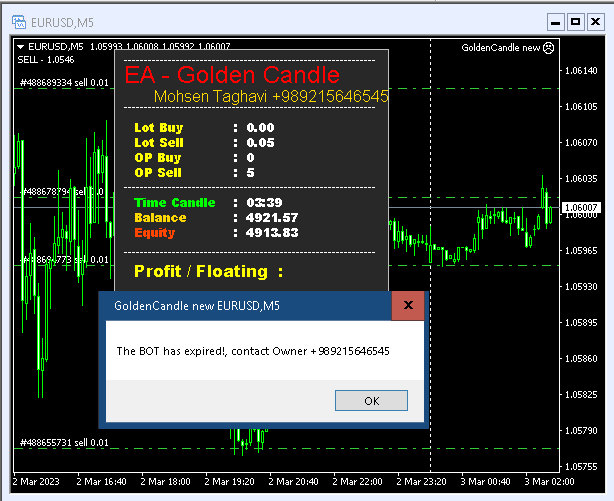Select the order label #488689334 sell 0.01

[64, 83]
